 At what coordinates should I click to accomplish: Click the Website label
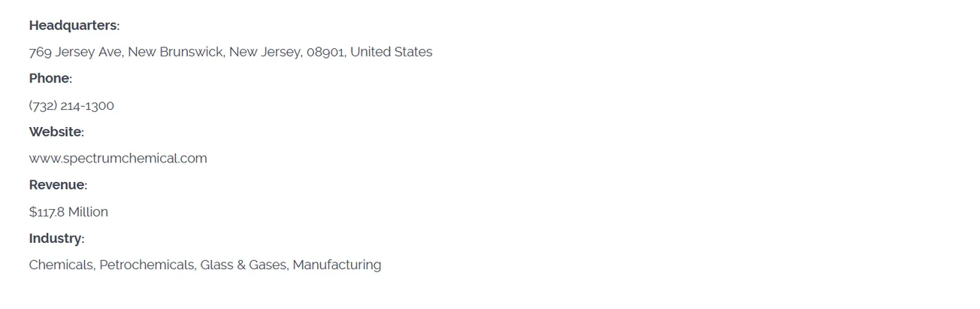[56, 132]
